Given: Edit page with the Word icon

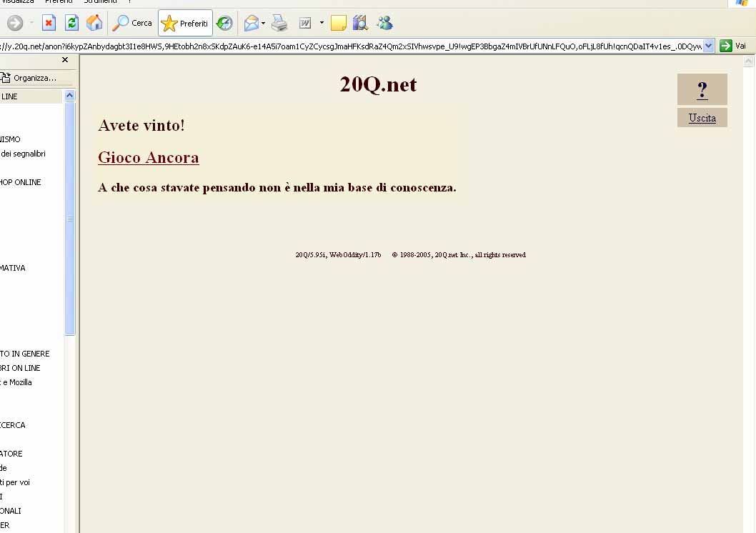Looking at the screenshot, I should point(305,23).
